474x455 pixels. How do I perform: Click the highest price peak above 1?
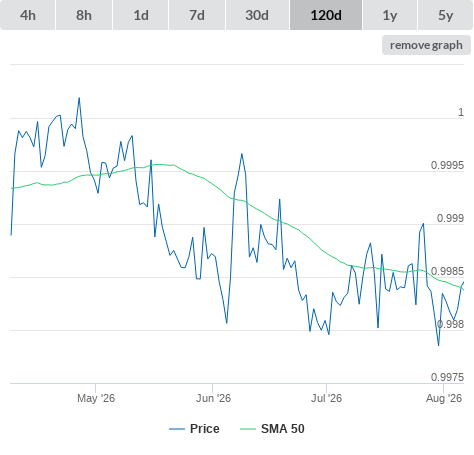click(79, 98)
